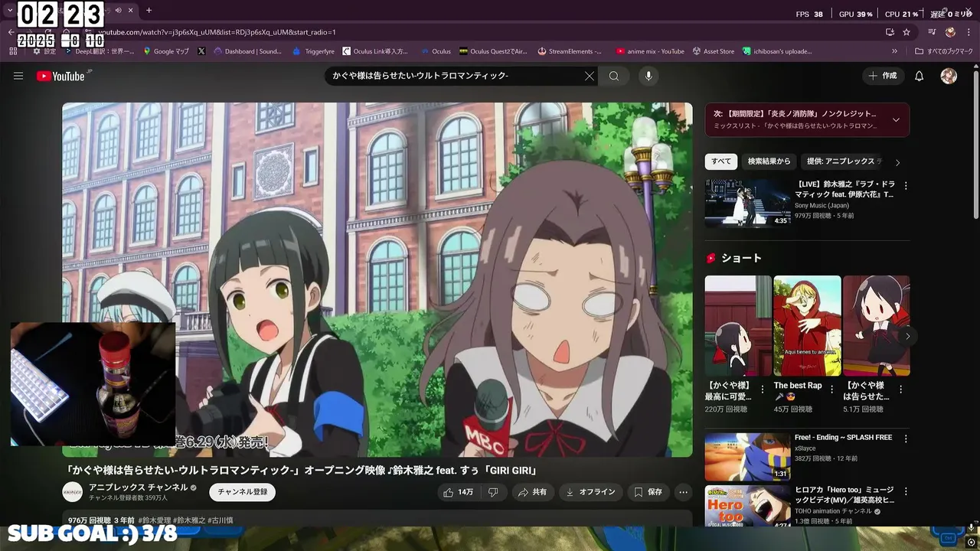Open ヒロアカ Hero too music video title
The width and height of the screenshot is (980, 551).
pyautogui.click(x=844, y=494)
